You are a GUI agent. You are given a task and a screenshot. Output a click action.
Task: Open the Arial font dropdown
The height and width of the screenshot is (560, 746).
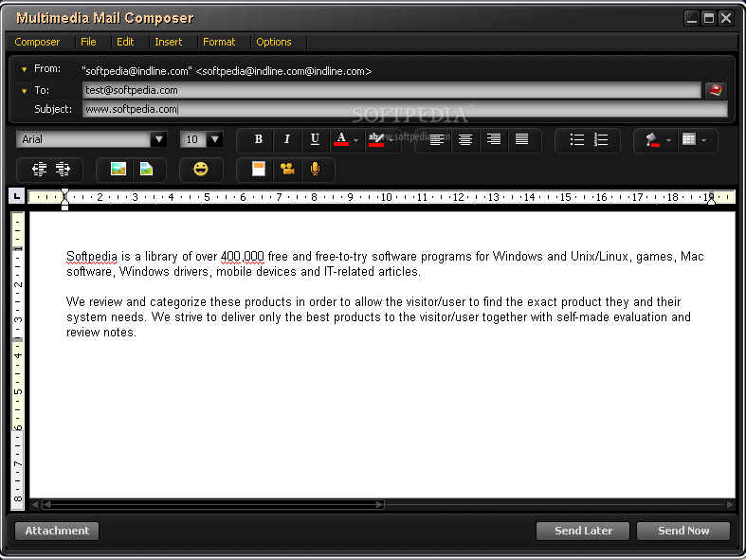tap(158, 139)
